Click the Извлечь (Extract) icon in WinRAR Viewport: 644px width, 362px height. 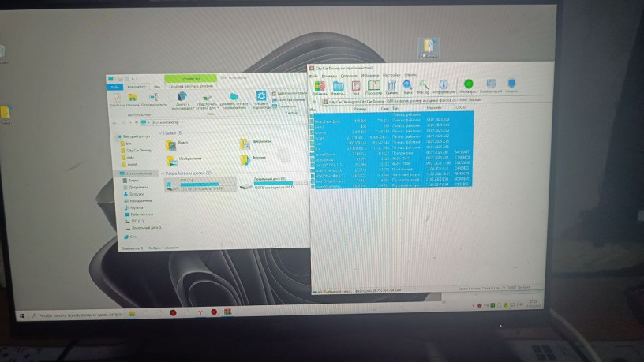pyautogui.click(x=338, y=88)
